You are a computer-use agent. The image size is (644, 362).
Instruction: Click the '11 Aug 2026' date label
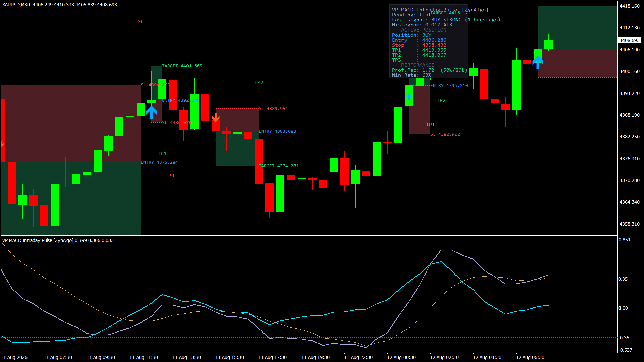pos(14,358)
